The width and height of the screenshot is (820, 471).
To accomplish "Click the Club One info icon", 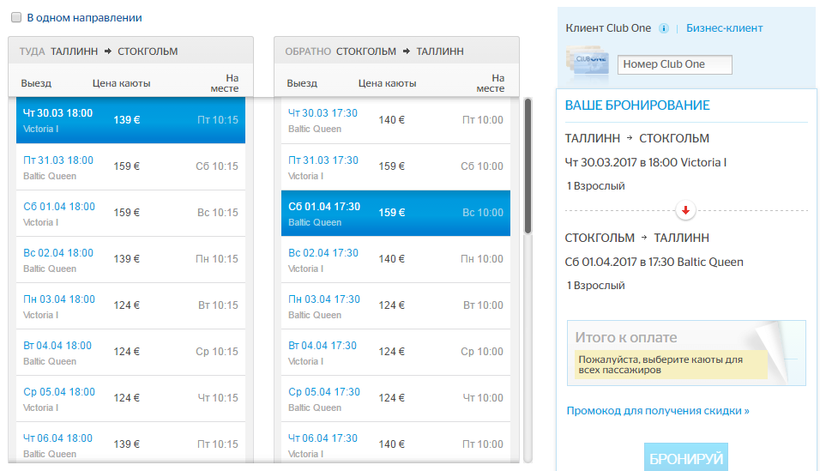I will 664,28.
